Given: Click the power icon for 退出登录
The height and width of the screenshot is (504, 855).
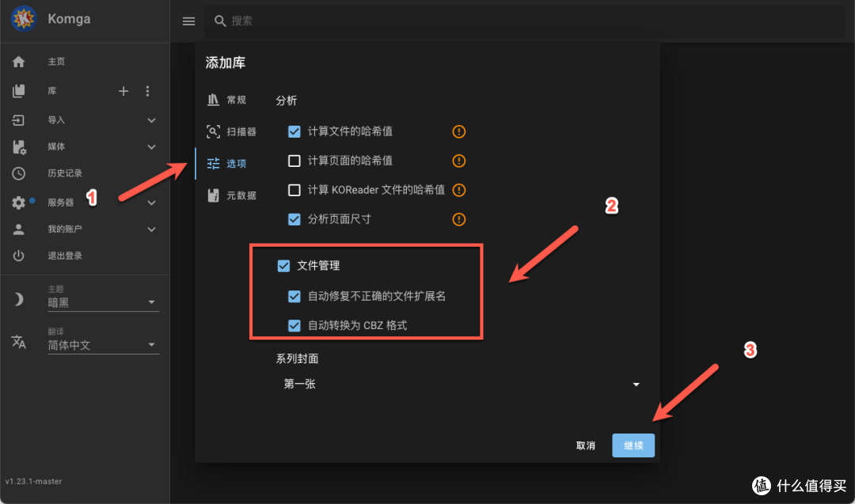Looking at the screenshot, I should [18, 256].
